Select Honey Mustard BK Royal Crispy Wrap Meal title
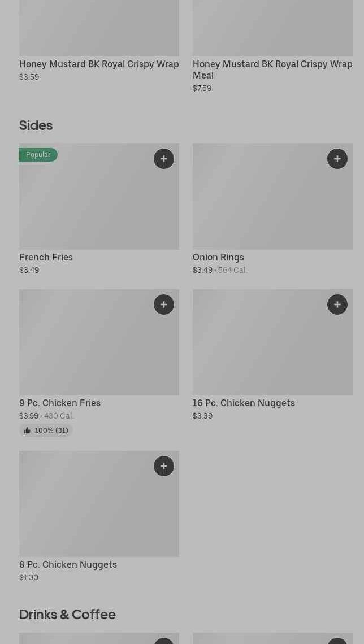Screen dimensions: 364x644 click(272, 69)
